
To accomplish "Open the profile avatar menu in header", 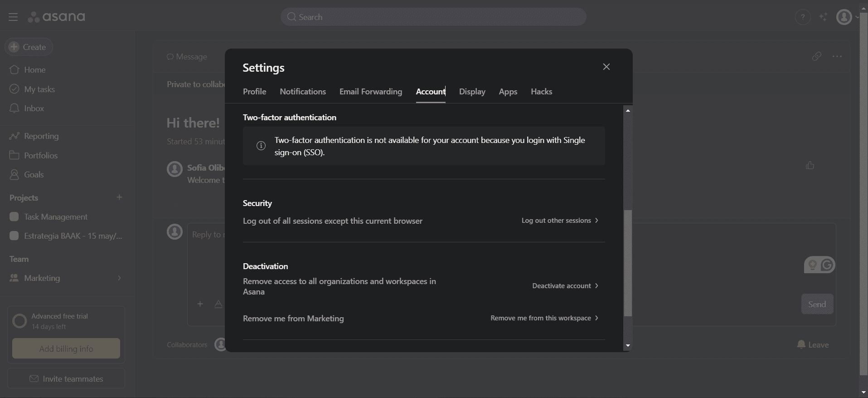I will pyautogui.click(x=844, y=17).
